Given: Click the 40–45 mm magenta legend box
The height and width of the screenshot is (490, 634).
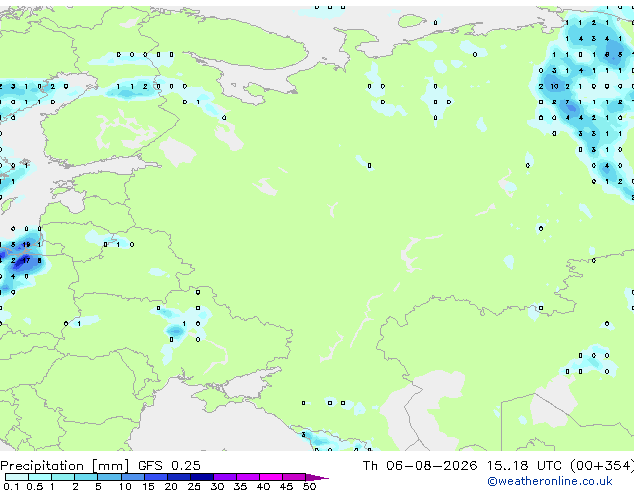Looking at the screenshot, I should (x=271, y=477).
